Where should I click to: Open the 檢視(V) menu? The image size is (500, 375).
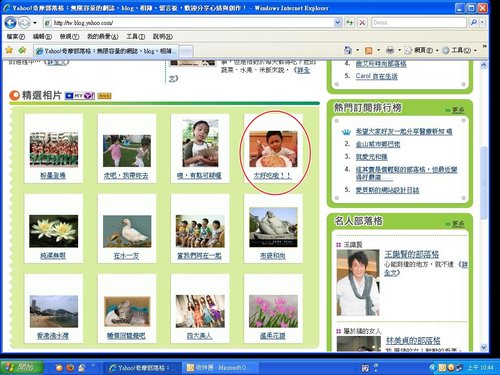[x=69, y=36]
